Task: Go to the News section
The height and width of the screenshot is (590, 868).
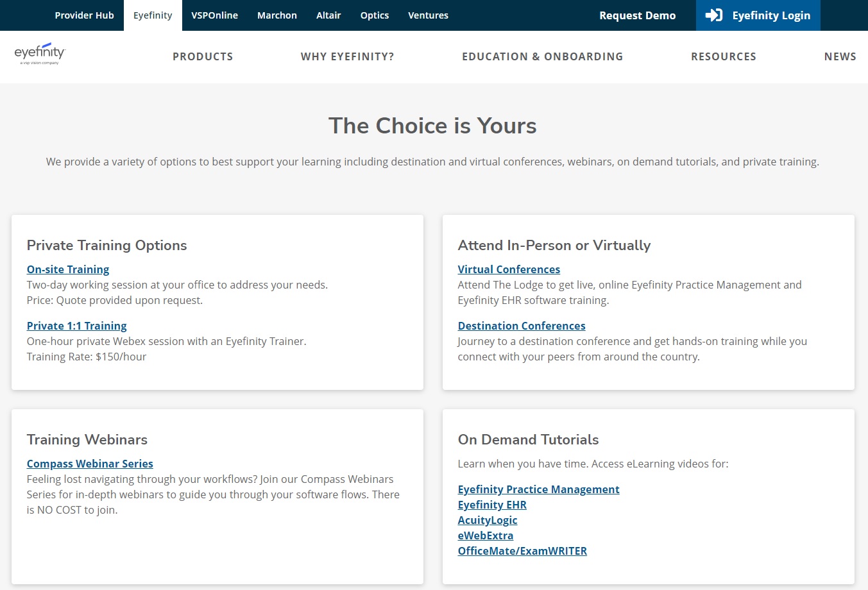Action: 840,56
